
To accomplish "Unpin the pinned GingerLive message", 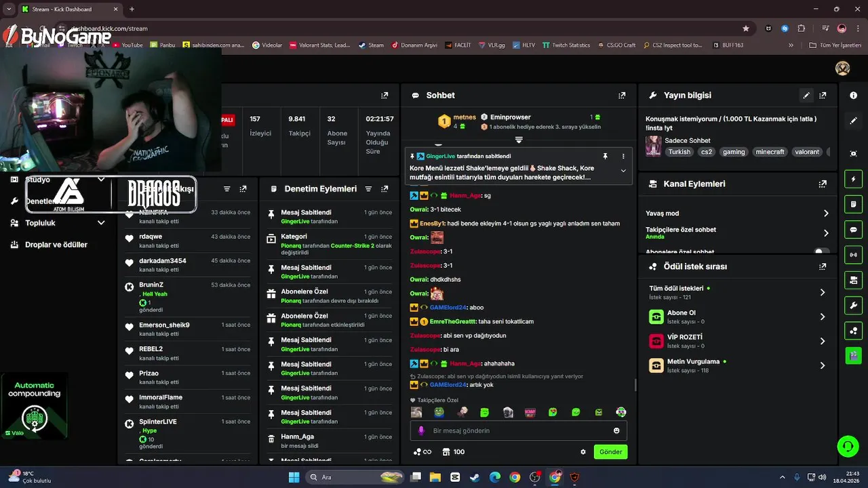I will pos(606,156).
